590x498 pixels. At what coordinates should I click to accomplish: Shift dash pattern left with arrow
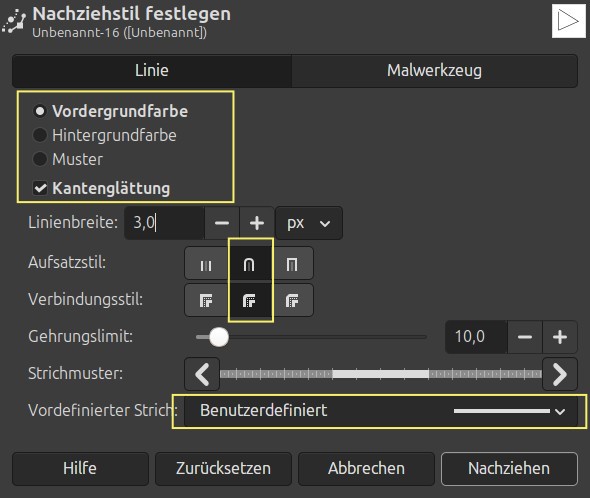coord(202,374)
